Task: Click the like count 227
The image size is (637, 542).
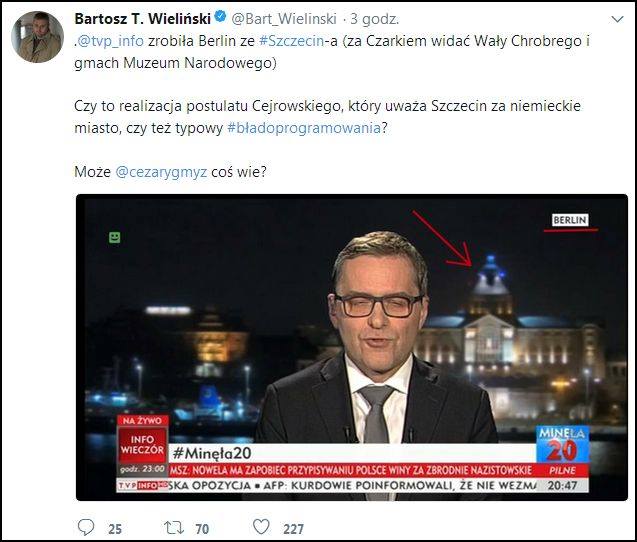Action: (293, 529)
